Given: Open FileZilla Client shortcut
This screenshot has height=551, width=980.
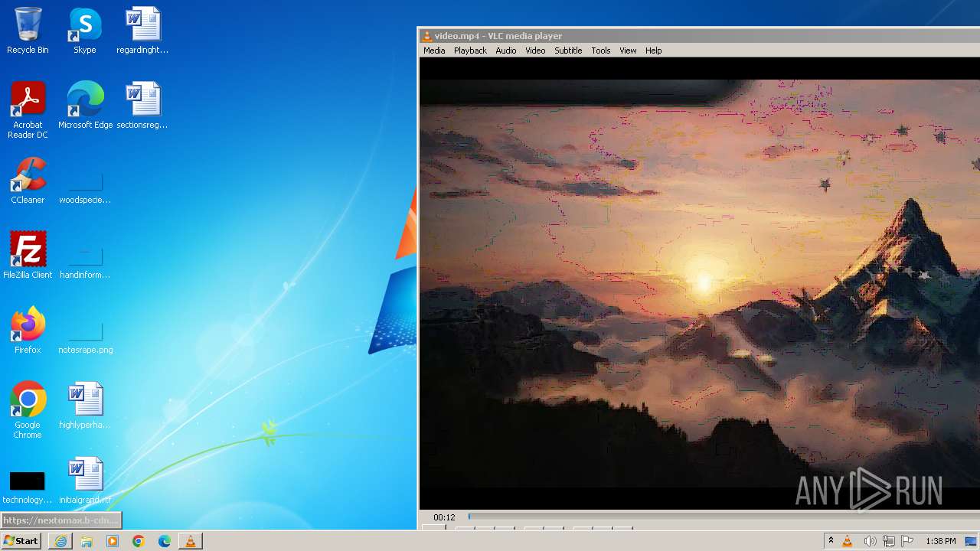Looking at the screenshot, I should click(28, 256).
